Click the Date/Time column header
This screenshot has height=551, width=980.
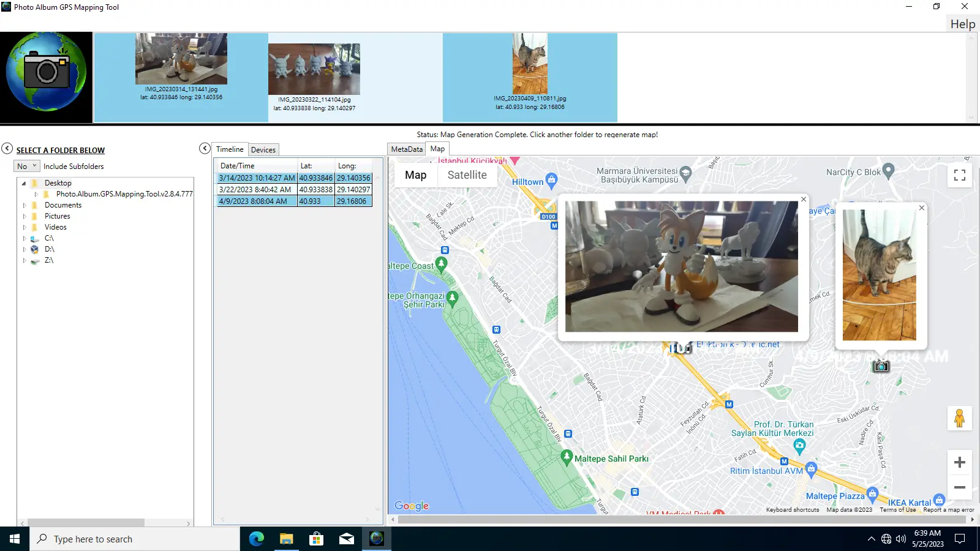tap(257, 166)
